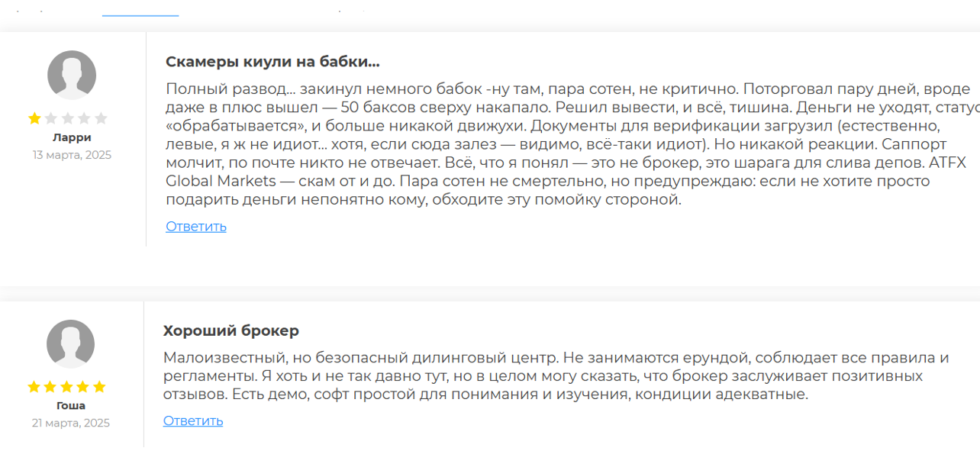Click the reviewer name Ларри
Screen dimensions: 980x451
click(x=72, y=138)
